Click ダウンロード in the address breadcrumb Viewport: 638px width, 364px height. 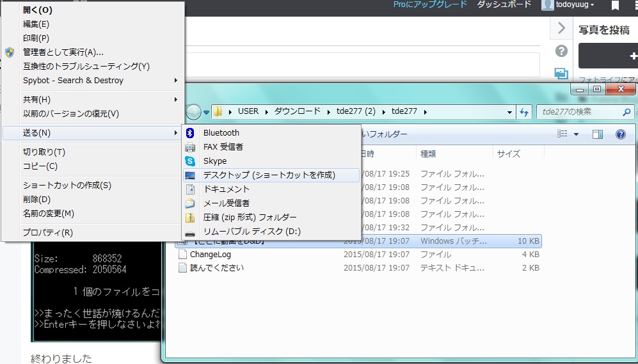tap(297, 111)
